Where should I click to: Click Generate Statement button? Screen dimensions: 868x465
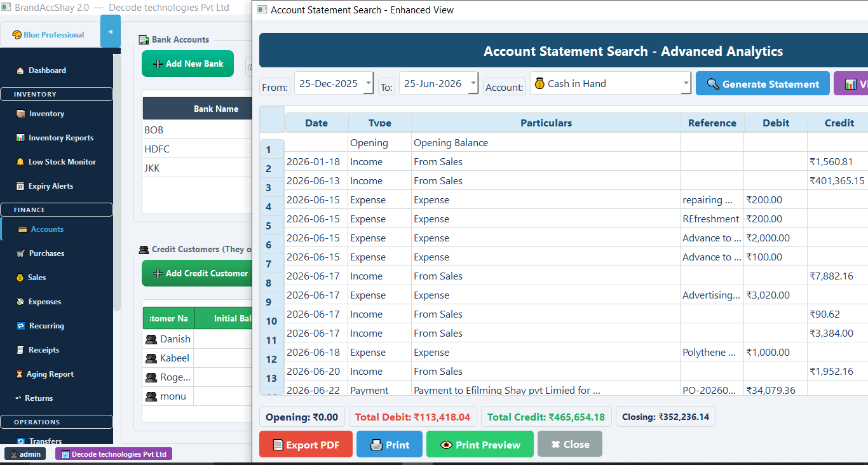click(x=763, y=84)
